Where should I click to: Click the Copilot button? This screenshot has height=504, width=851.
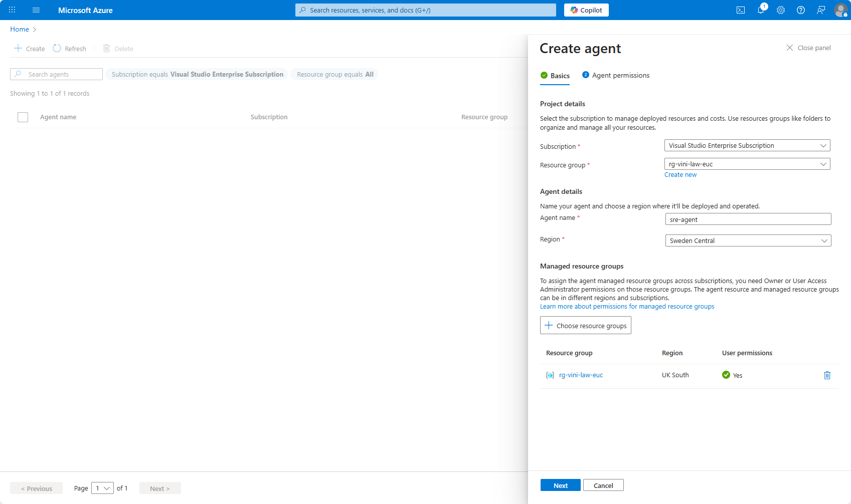[x=586, y=10]
